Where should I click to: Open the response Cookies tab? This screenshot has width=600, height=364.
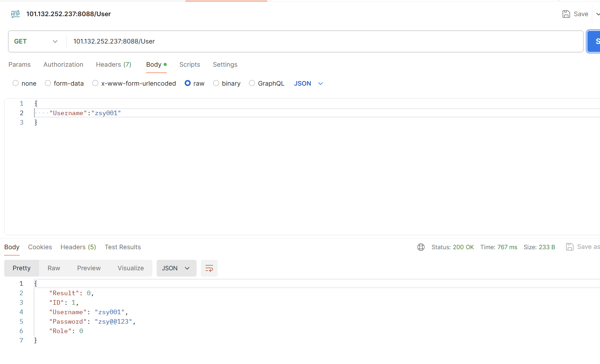point(40,247)
